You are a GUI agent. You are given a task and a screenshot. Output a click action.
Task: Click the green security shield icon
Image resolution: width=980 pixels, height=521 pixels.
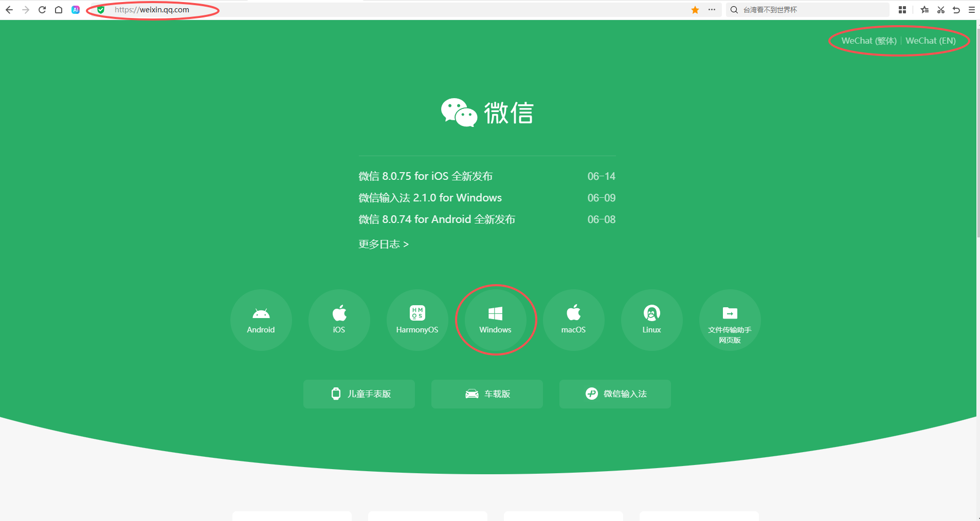[x=101, y=10]
